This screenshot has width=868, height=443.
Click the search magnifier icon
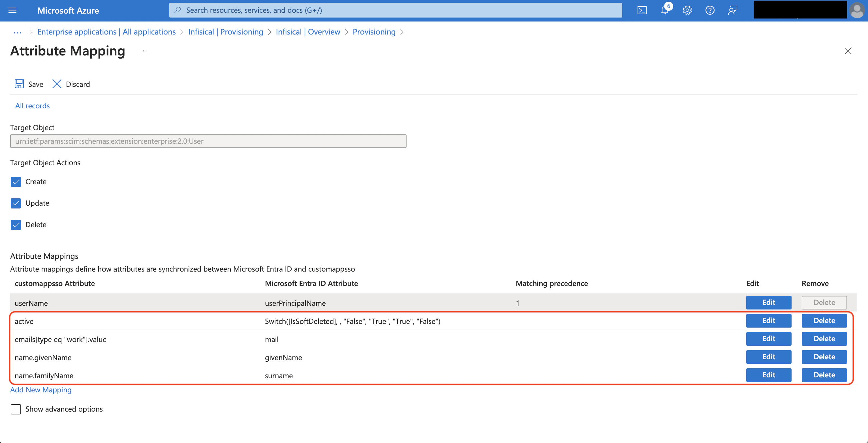[x=178, y=10]
